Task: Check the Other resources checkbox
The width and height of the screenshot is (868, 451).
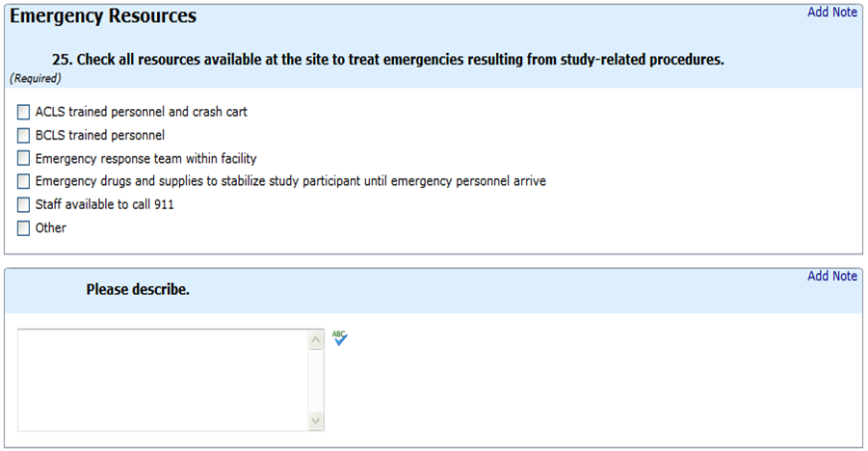Action: [24, 228]
